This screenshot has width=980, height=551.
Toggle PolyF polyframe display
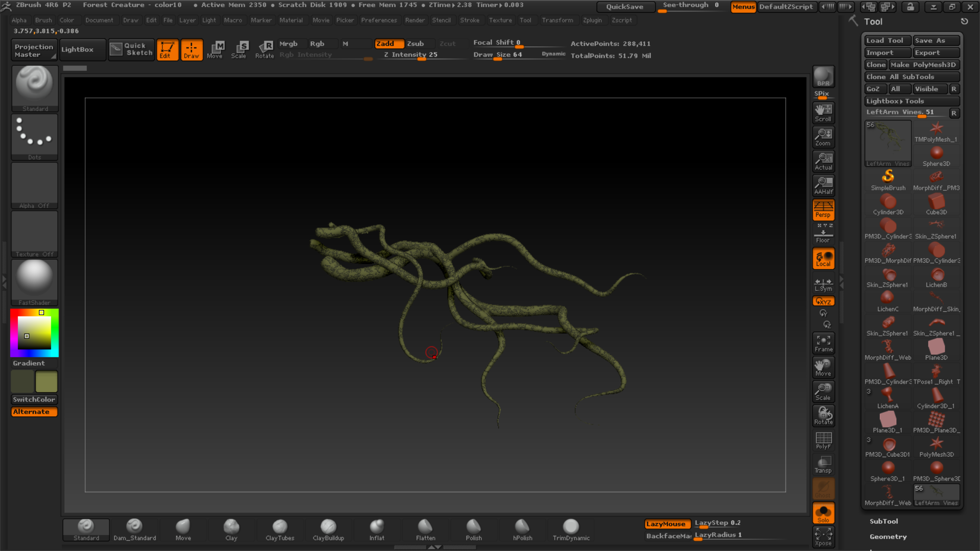tap(823, 440)
